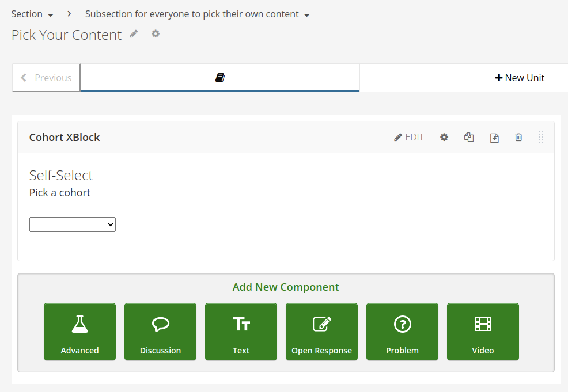Add a Discussion component

[160, 332]
